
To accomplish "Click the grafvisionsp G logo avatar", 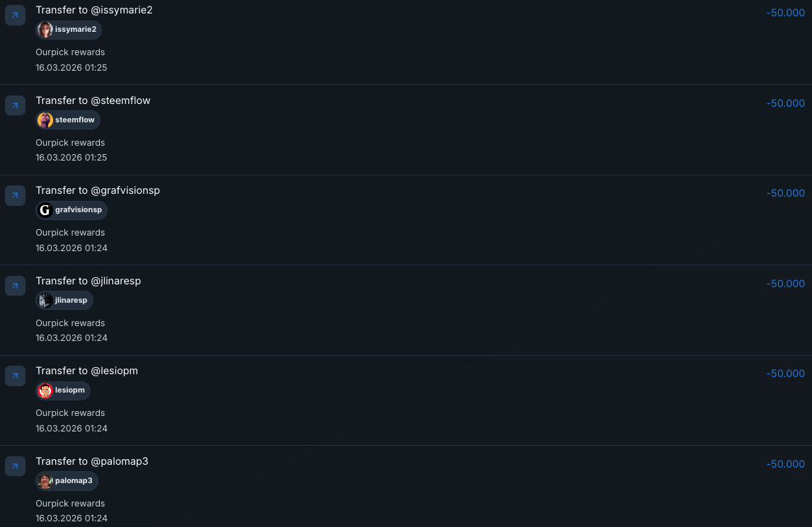I will coord(45,210).
